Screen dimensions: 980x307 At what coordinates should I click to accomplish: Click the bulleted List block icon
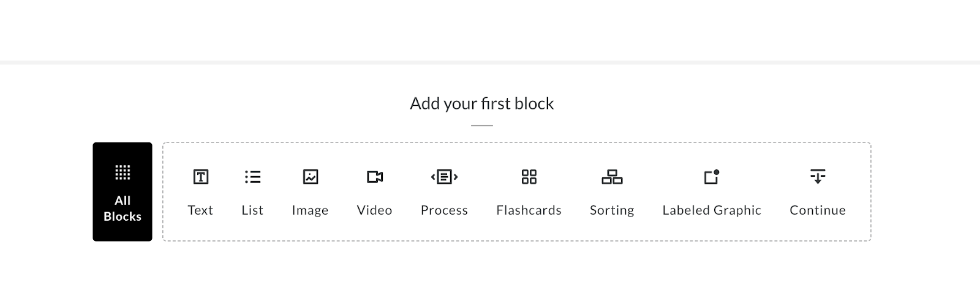click(252, 177)
